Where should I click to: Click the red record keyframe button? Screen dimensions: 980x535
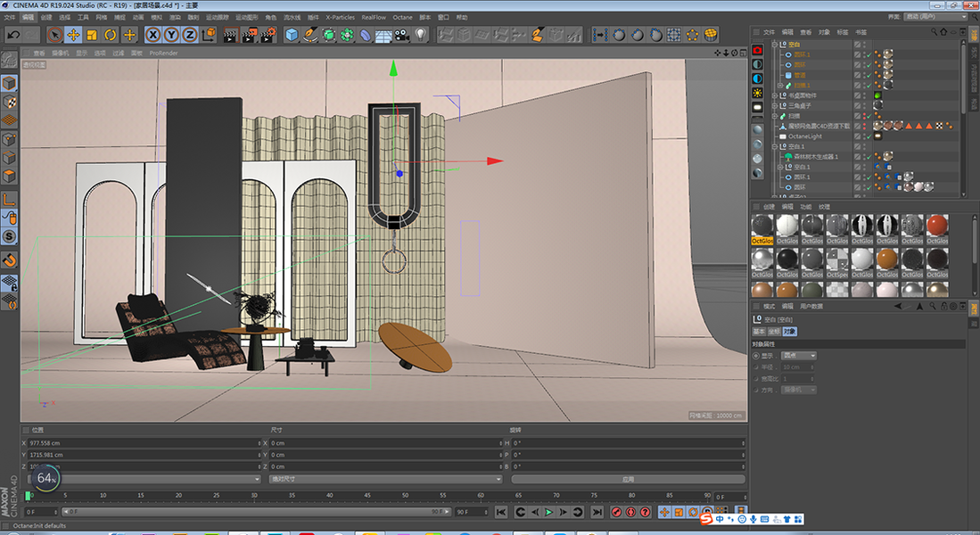tap(616, 512)
